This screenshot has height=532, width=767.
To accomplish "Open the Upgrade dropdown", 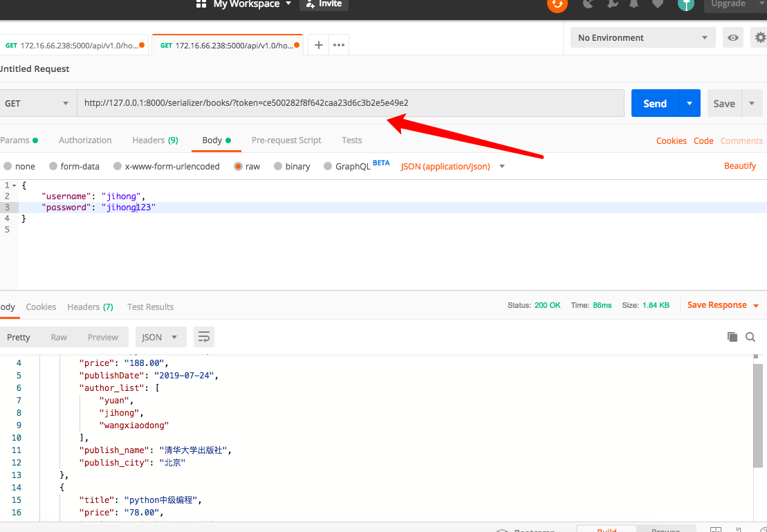I will pyautogui.click(x=734, y=4).
